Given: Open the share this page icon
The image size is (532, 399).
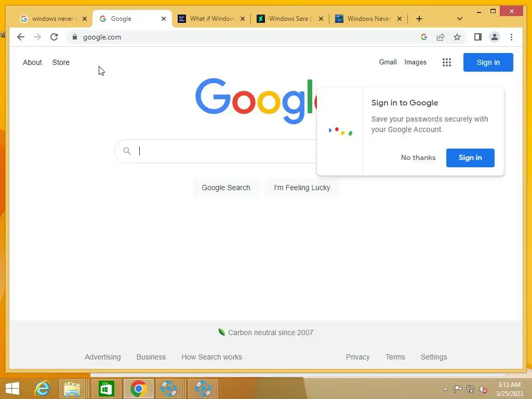Looking at the screenshot, I should coord(441,37).
